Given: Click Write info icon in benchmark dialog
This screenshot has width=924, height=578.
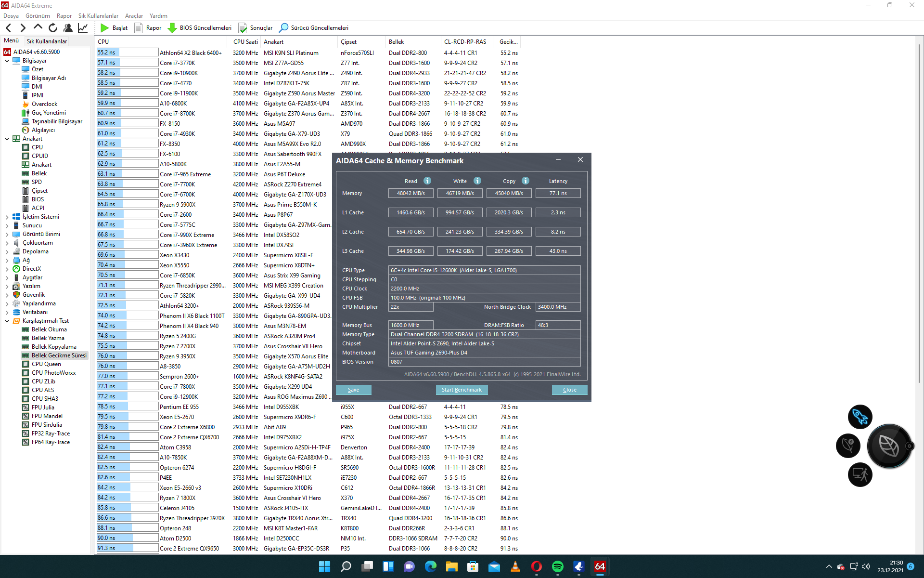Looking at the screenshot, I should point(477,181).
